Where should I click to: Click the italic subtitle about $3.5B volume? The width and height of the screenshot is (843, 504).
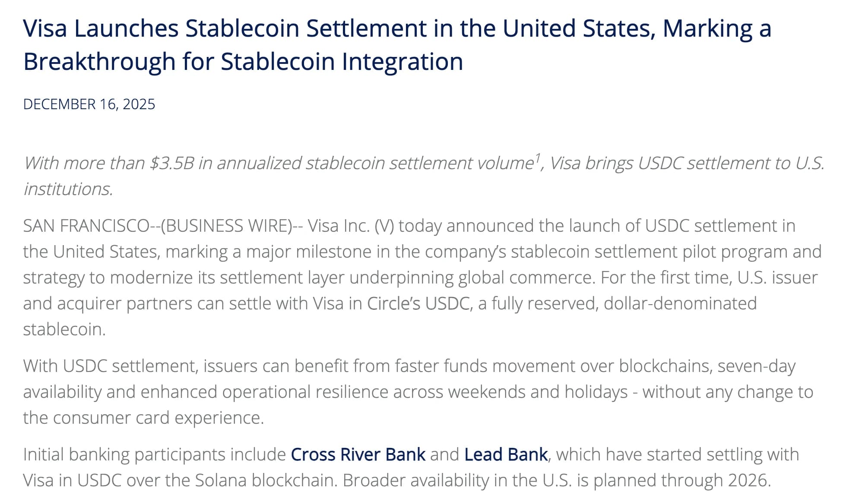(424, 176)
